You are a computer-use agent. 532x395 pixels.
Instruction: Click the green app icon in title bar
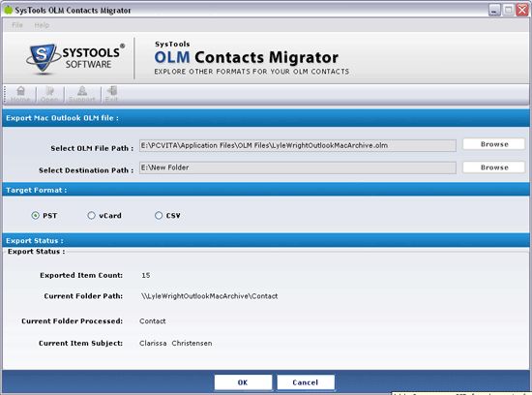click(x=8, y=11)
